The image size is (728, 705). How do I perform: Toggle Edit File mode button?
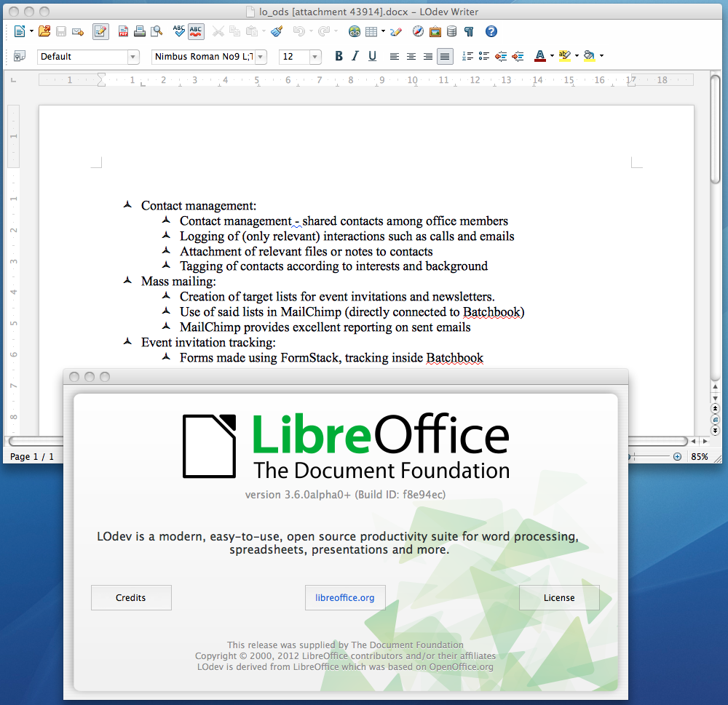(100, 31)
